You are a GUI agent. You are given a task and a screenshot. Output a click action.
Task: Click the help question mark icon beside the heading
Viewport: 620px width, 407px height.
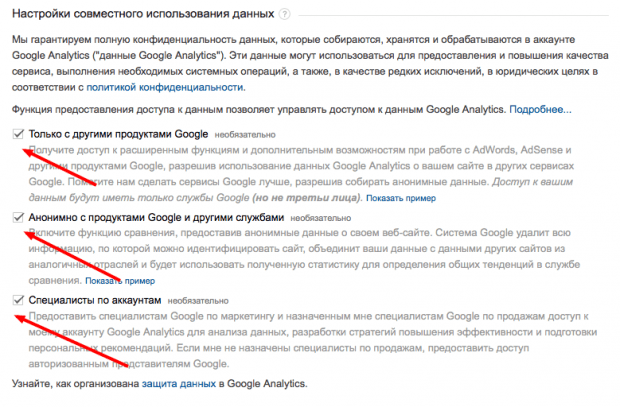[285, 15]
